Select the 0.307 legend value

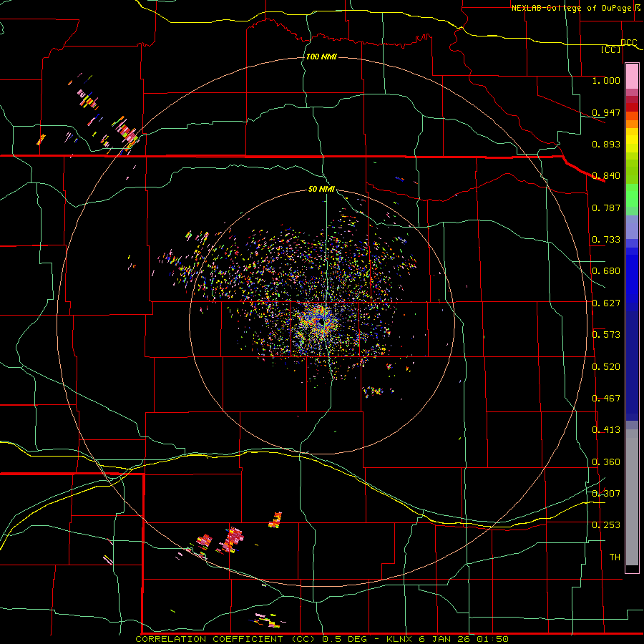click(x=606, y=494)
